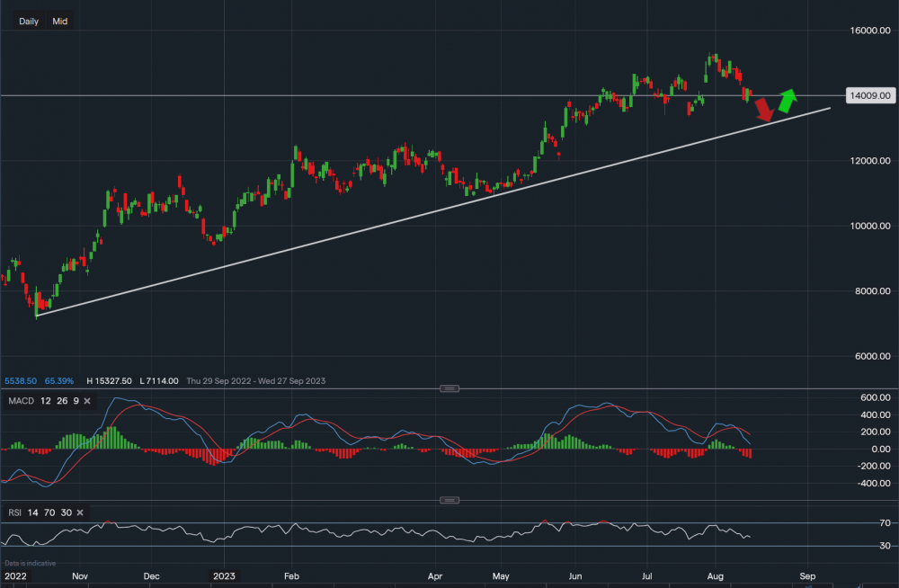Click the 65.39% percentage change value
899x588 pixels.
60,381
